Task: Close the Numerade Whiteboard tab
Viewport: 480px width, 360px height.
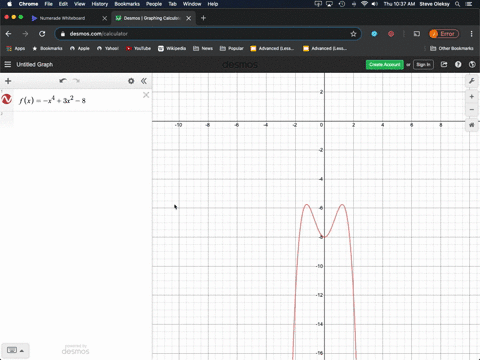Action: (x=105, y=18)
